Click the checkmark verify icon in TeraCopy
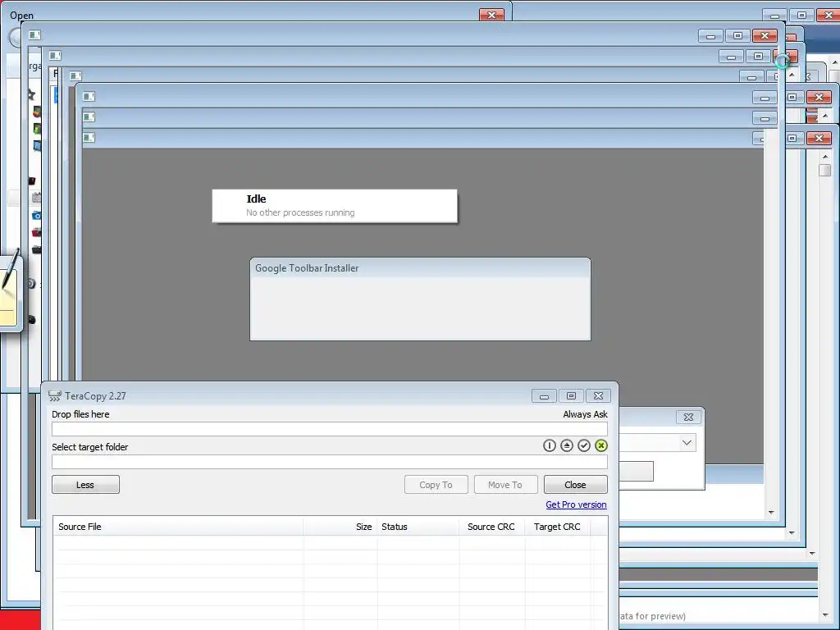Screen dimensions: 840x630 coord(584,445)
